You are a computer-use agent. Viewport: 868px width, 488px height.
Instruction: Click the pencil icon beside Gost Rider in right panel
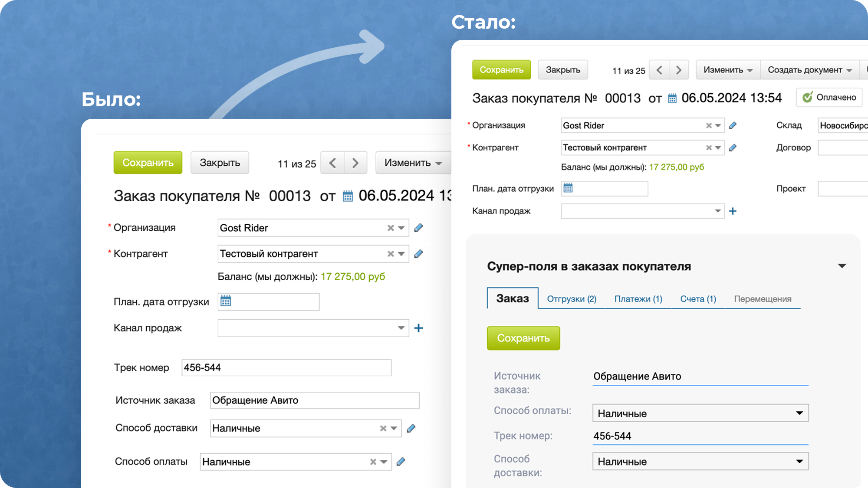pyautogui.click(x=733, y=125)
